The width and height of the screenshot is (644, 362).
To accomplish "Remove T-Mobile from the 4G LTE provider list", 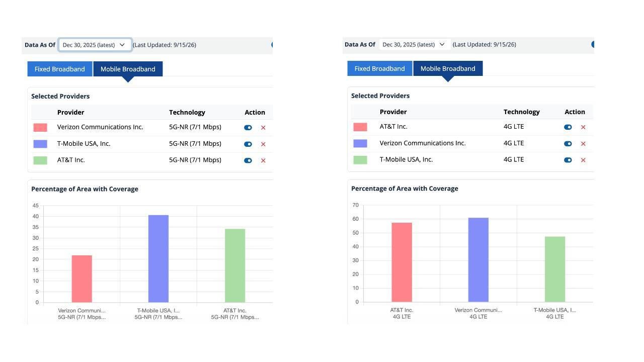I will (x=583, y=160).
